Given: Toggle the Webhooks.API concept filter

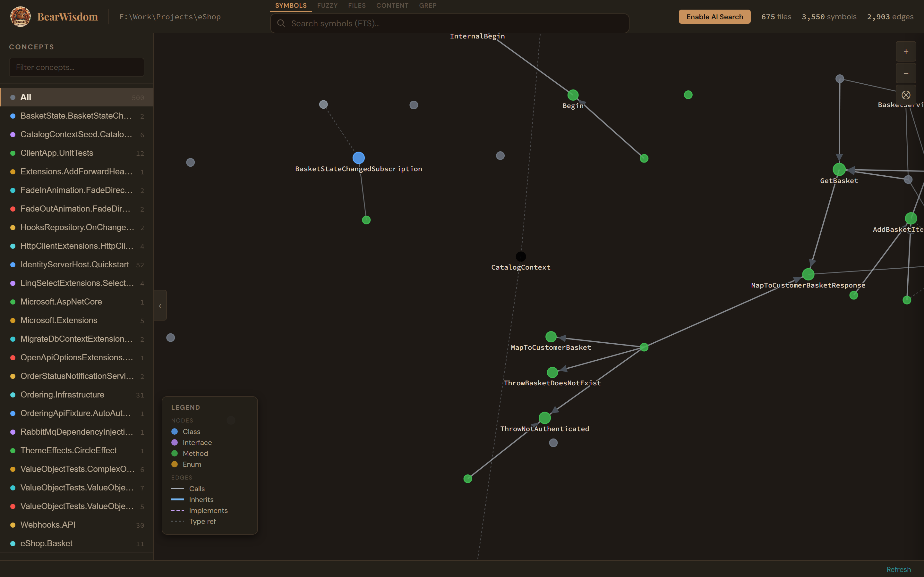Looking at the screenshot, I should (x=47, y=525).
